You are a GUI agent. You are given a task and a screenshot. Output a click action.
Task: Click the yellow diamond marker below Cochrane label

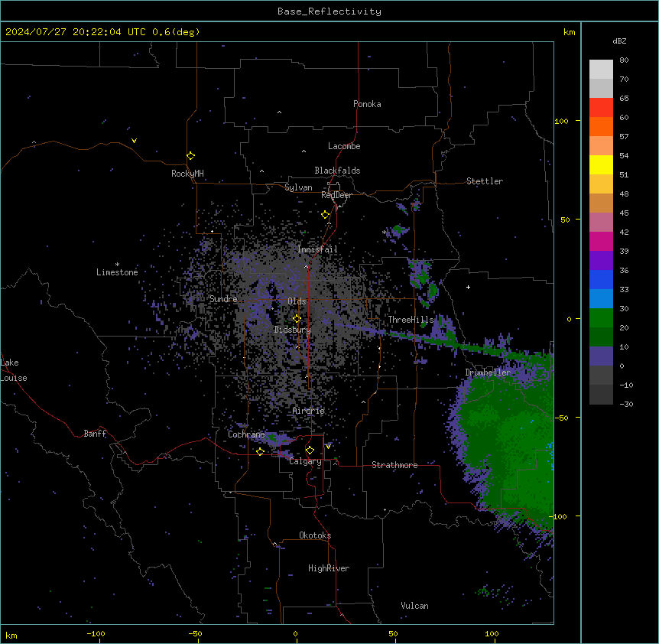pyautogui.click(x=260, y=451)
